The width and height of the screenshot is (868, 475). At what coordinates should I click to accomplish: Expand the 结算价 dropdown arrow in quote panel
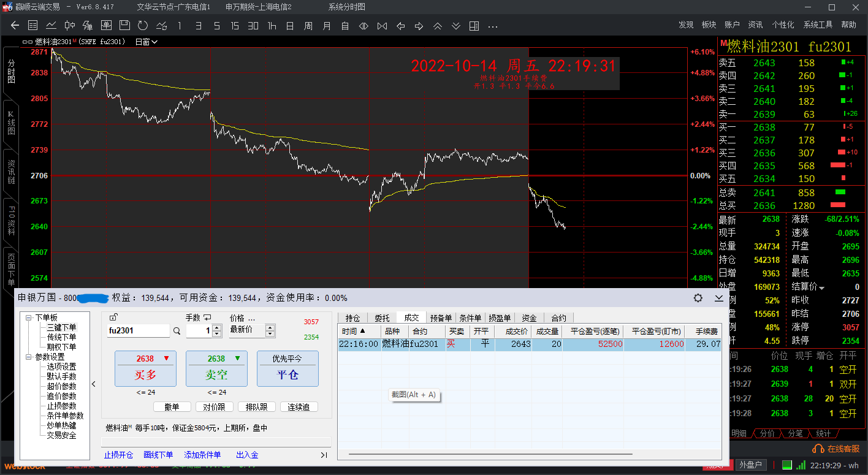822,288
